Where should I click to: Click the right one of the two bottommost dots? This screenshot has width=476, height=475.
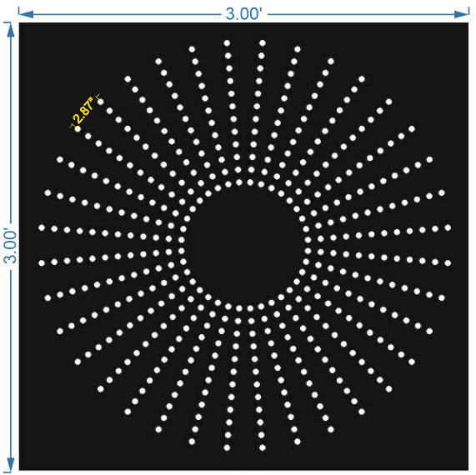pos(263,447)
